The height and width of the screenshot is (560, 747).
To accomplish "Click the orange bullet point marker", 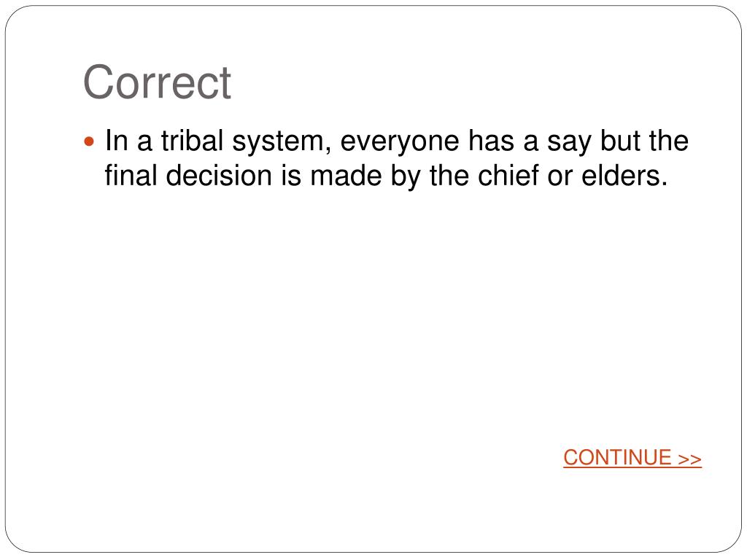I will (x=89, y=141).
